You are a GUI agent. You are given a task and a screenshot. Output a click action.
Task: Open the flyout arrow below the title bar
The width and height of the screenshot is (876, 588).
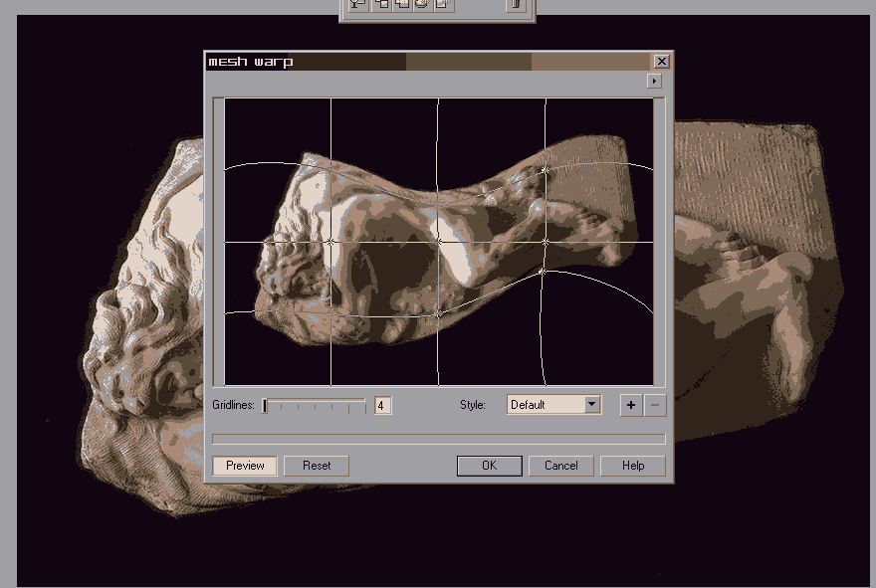pyautogui.click(x=654, y=81)
